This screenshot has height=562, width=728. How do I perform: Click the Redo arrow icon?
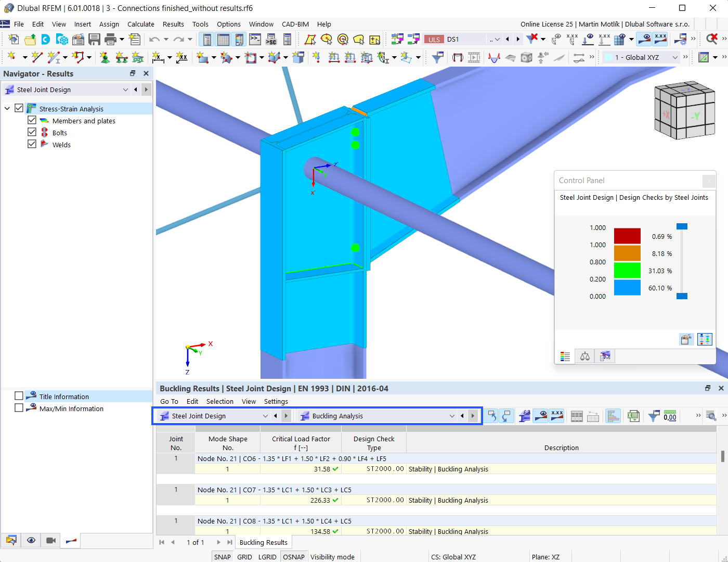(178, 39)
